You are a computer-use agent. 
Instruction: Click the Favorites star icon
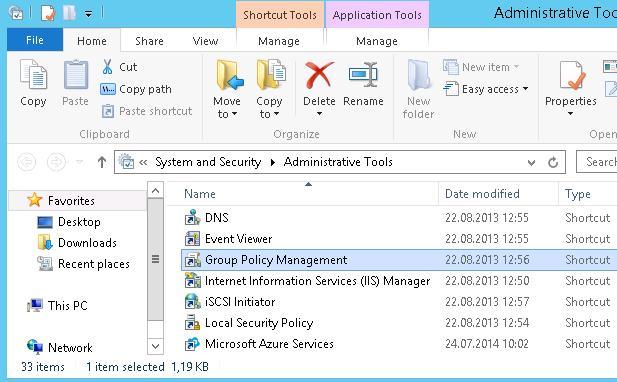click(35, 200)
